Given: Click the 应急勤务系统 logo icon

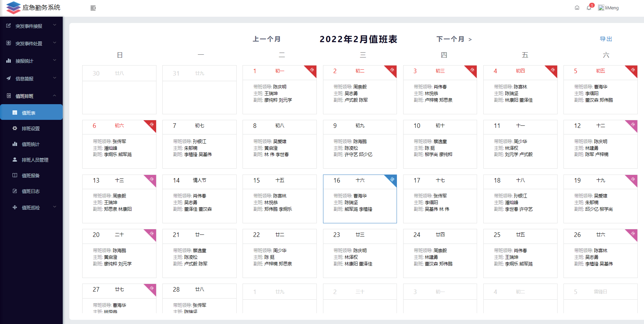Looking at the screenshot, I should tap(13, 8).
